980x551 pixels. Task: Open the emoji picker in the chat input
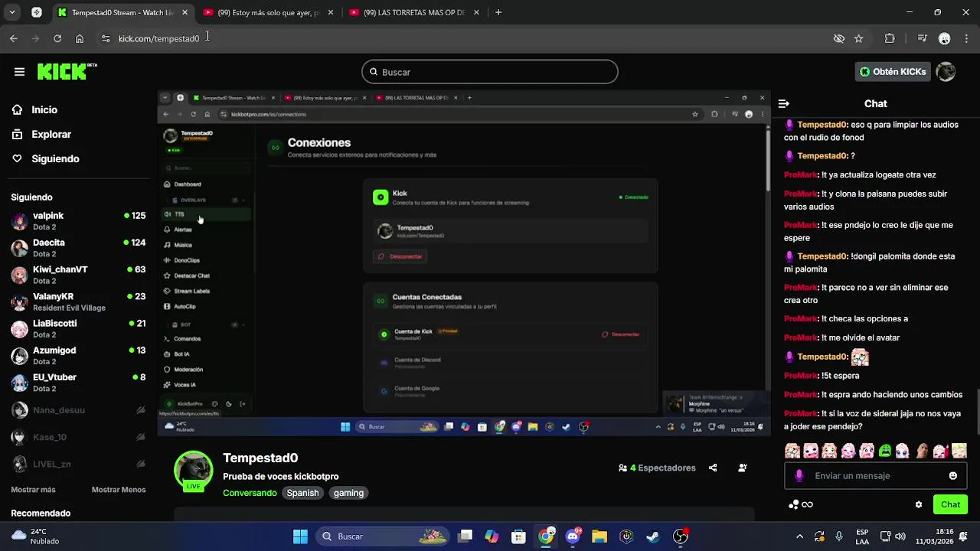(953, 475)
